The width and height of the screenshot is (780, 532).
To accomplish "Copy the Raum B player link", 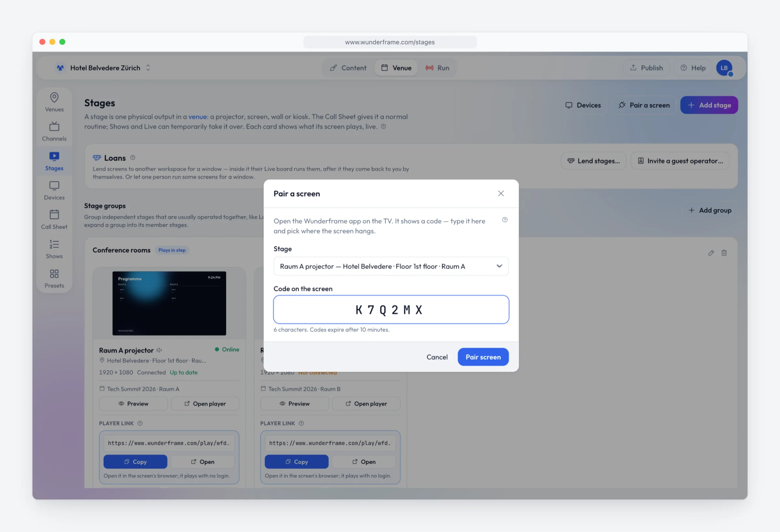I will pyautogui.click(x=296, y=462).
